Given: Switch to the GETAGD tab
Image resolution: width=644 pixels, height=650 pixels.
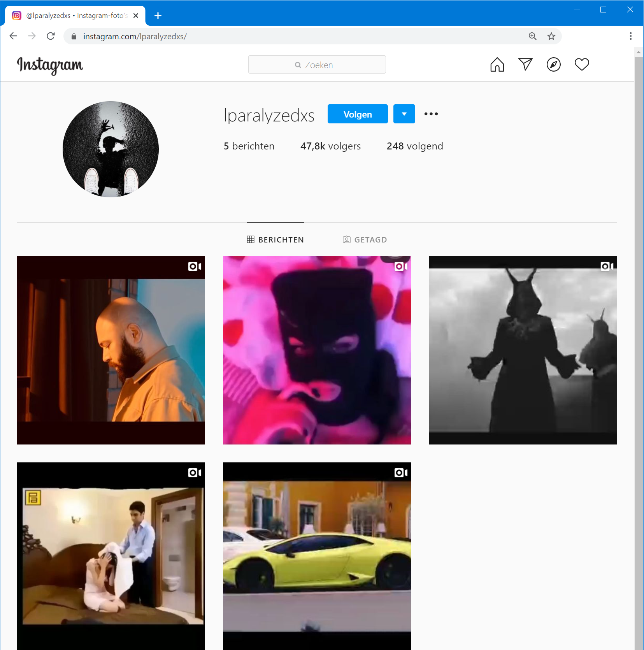Looking at the screenshot, I should point(365,240).
